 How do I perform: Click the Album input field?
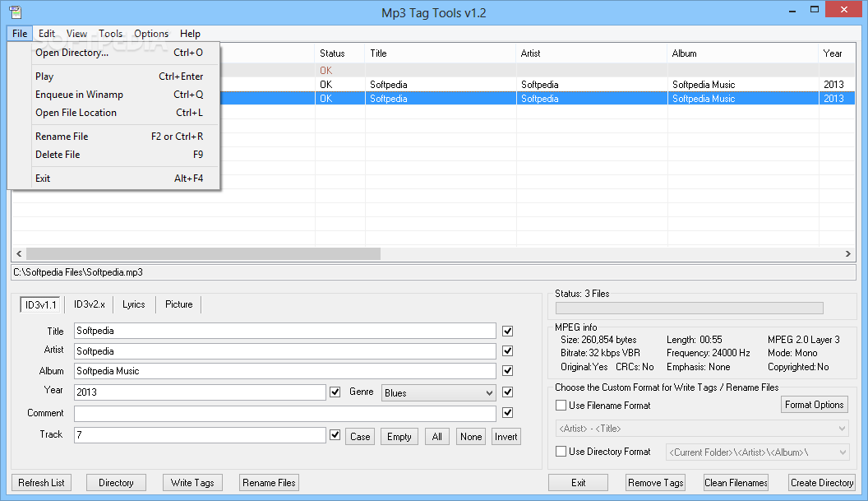pyautogui.click(x=285, y=371)
